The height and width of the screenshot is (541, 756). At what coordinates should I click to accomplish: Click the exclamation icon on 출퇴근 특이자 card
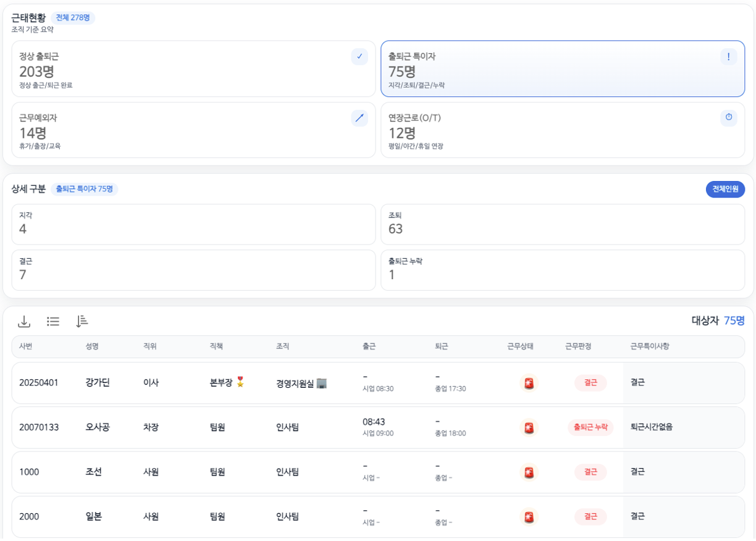pyautogui.click(x=729, y=57)
